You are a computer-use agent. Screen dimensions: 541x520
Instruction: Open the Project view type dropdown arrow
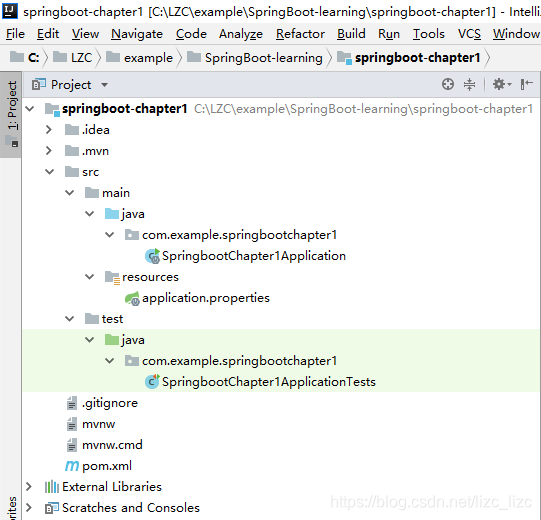coord(105,85)
